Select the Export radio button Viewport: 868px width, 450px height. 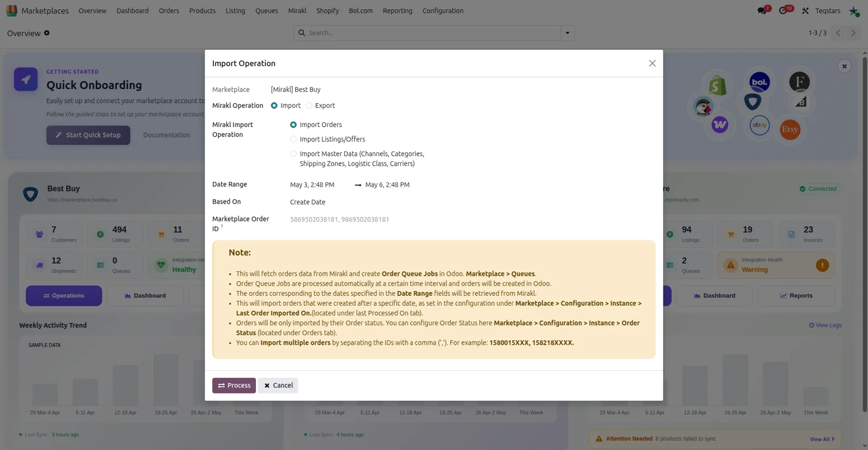pos(309,105)
